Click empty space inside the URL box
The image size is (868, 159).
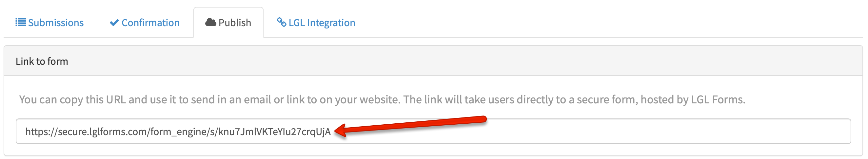point(640,132)
